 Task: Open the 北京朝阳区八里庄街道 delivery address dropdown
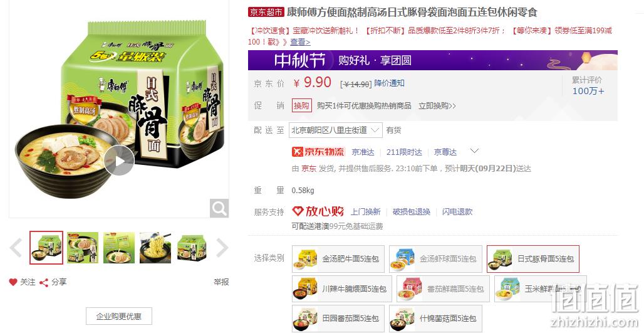tap(336, 130)
